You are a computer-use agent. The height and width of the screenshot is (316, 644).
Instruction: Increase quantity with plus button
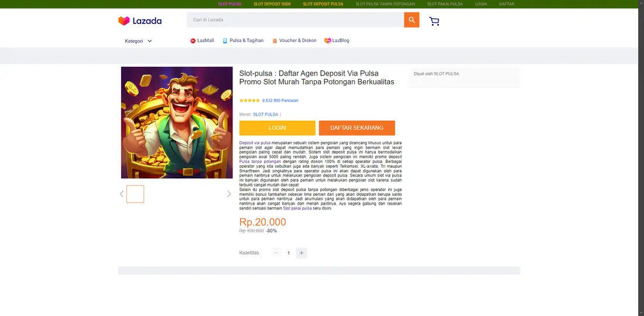302,253
